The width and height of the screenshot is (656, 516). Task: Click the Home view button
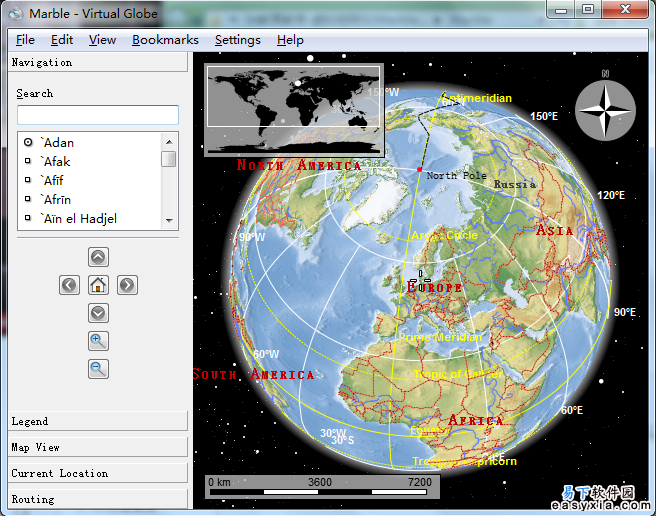click(x=98, y=285)
